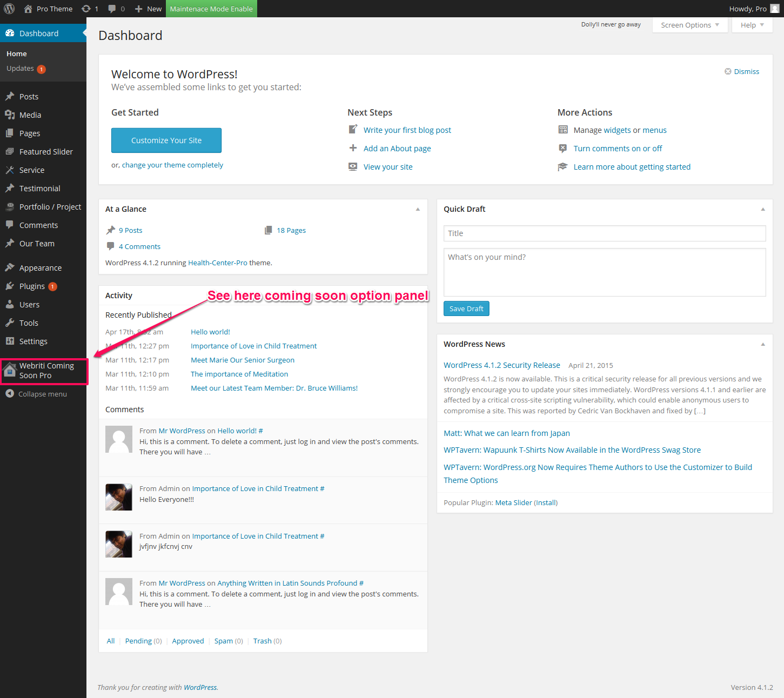Open Meet Marie Our Senior Surgeon post
The height and width of the screenshot is (698, 784).
pyautogui.click(x=243, y=360)
